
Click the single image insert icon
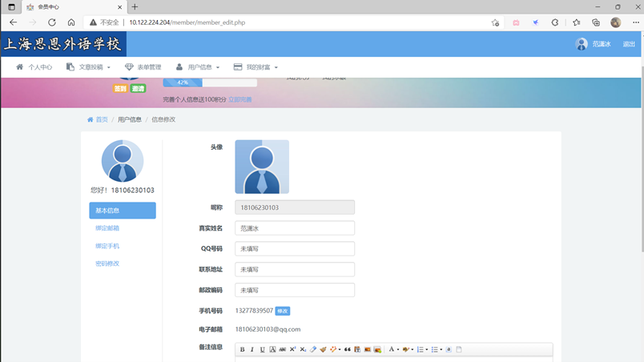[368, 349]
